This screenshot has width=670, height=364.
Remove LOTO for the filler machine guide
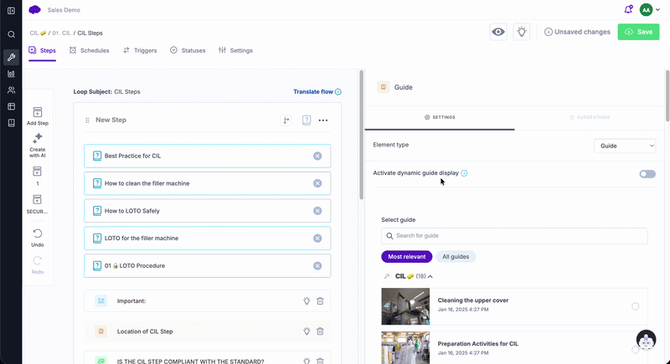coord(317,238)
